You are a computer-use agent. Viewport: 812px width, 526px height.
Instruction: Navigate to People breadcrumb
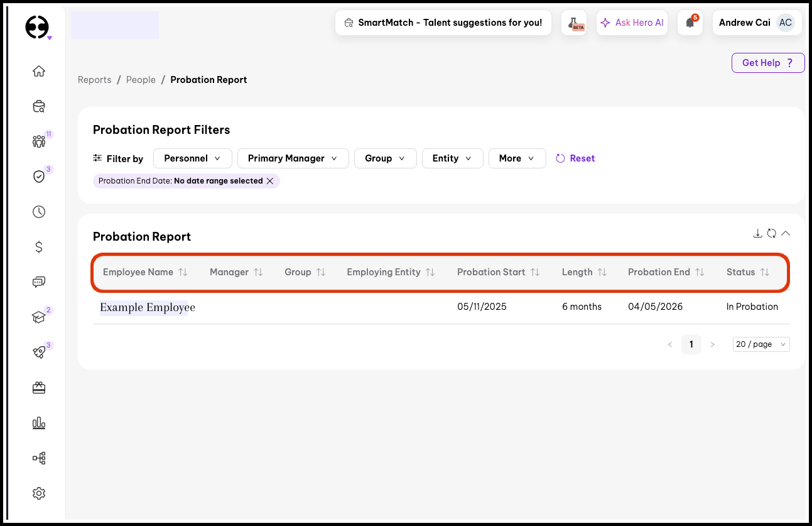141,80
